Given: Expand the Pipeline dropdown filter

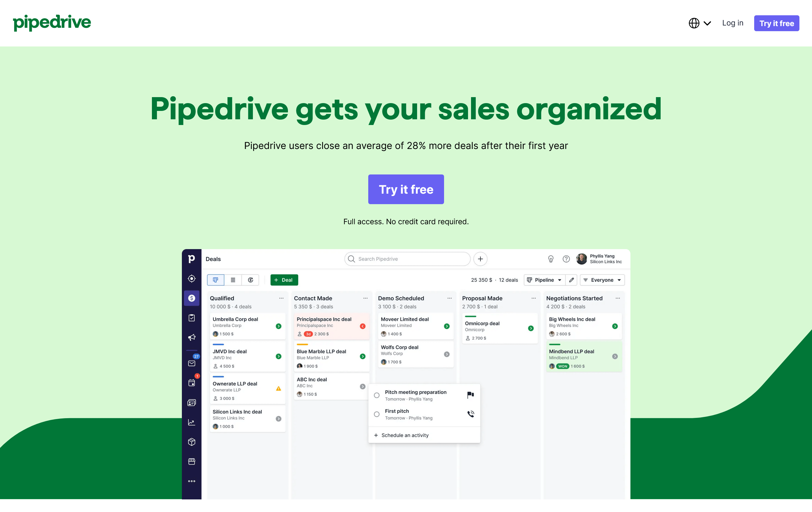Looking at the screenshot, I should pos(543,280).
